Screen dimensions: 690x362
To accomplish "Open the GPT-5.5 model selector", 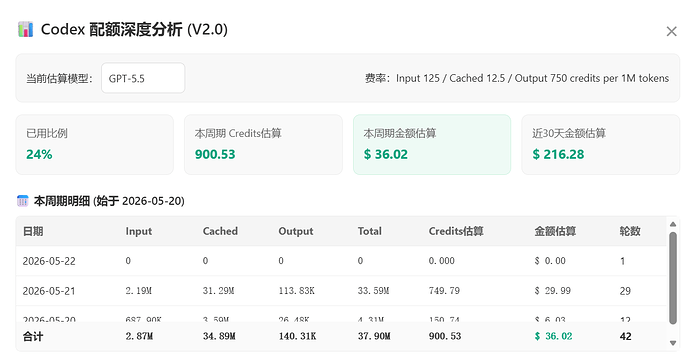I will click(143, 78).
